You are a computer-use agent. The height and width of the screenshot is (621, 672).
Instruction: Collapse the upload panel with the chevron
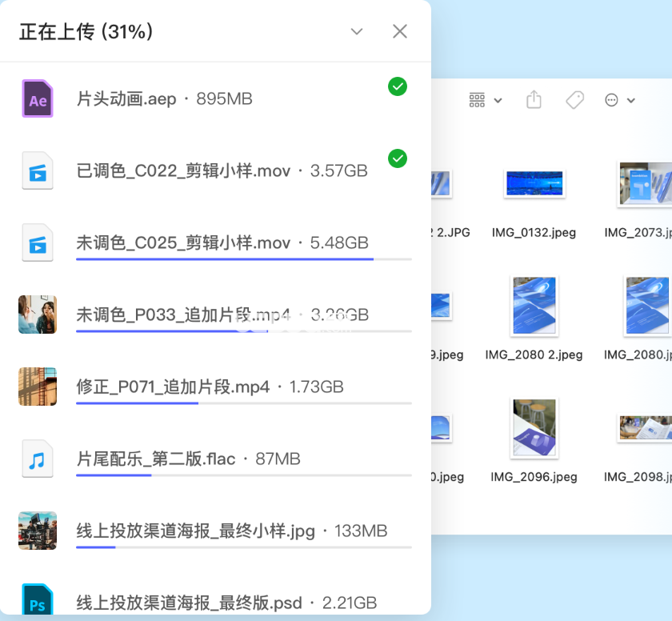click(x=357, y=31)
